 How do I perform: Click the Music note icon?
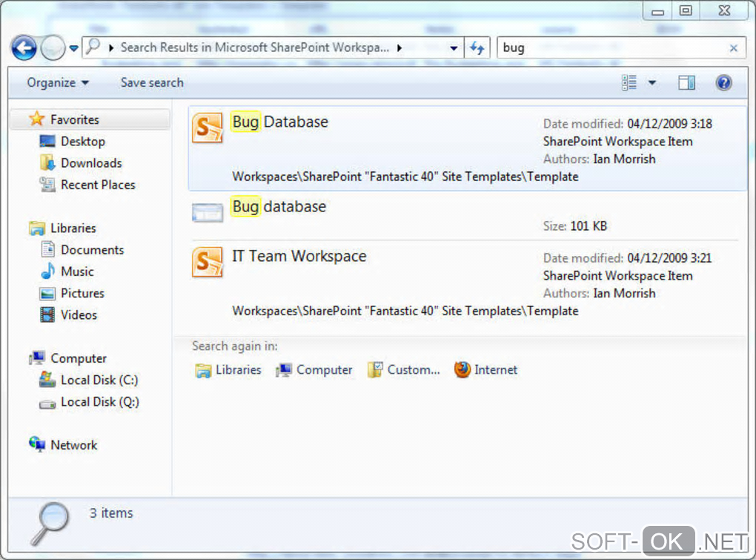click(x=47, y=271)
